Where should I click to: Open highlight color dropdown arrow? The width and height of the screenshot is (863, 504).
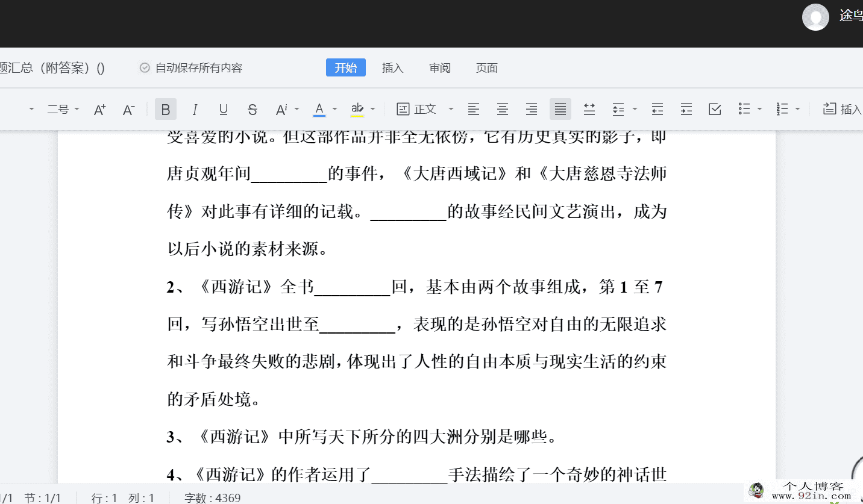[x=373, y=109]
